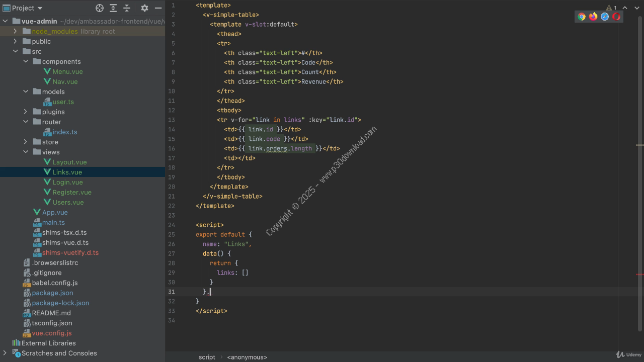Expand the public folder

point(15,41)
